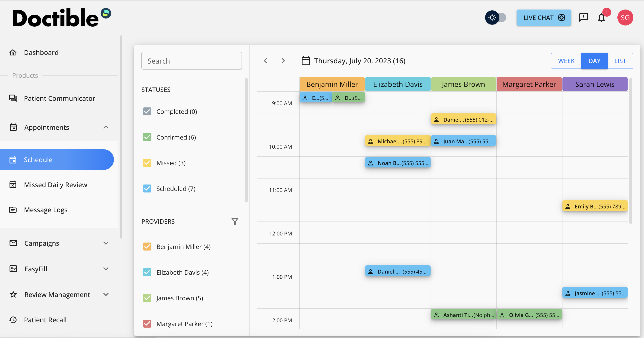Open Message Logs from the sidebar
The image size is (644, 338).
(x=46, y=210)
